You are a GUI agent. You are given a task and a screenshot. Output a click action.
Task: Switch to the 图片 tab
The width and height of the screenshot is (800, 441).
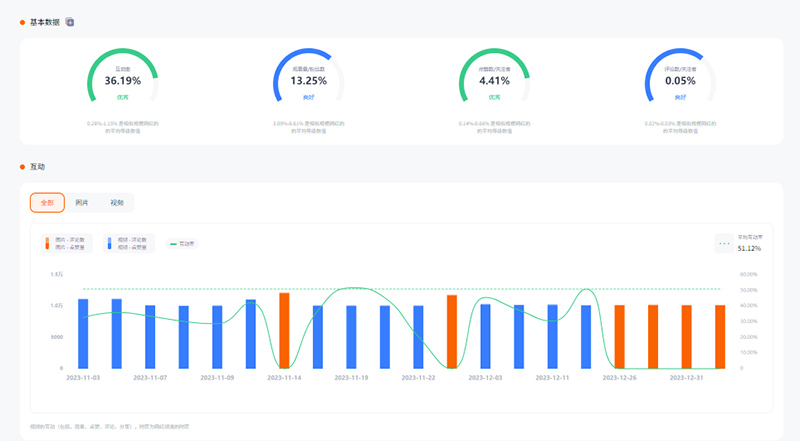(82, 203)
